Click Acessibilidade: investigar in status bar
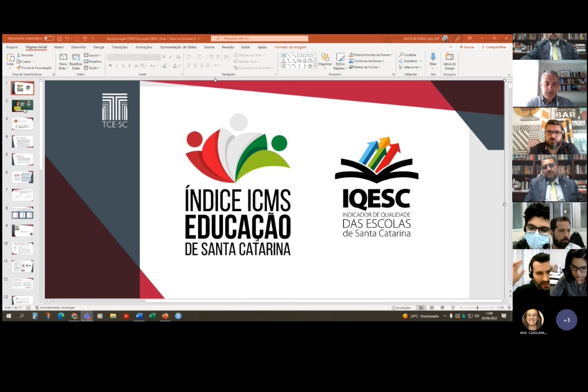The height and width of the screenshot is (392, 588). click(55, 308)
